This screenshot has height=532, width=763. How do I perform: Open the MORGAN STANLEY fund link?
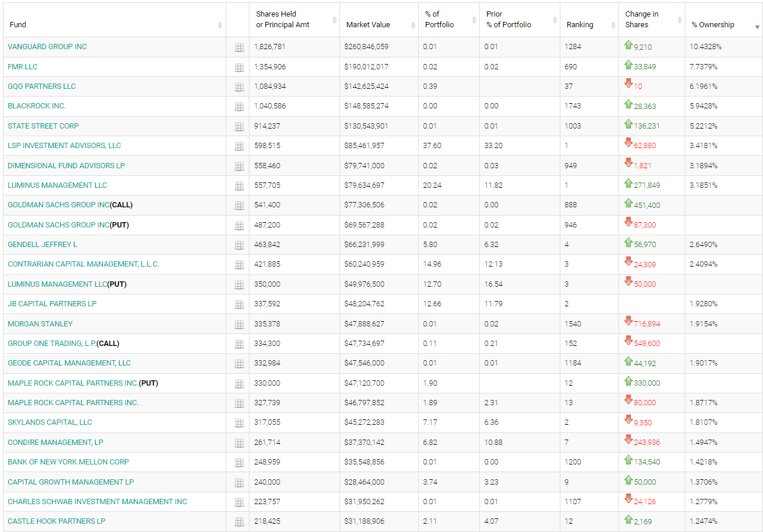point(40,324)
